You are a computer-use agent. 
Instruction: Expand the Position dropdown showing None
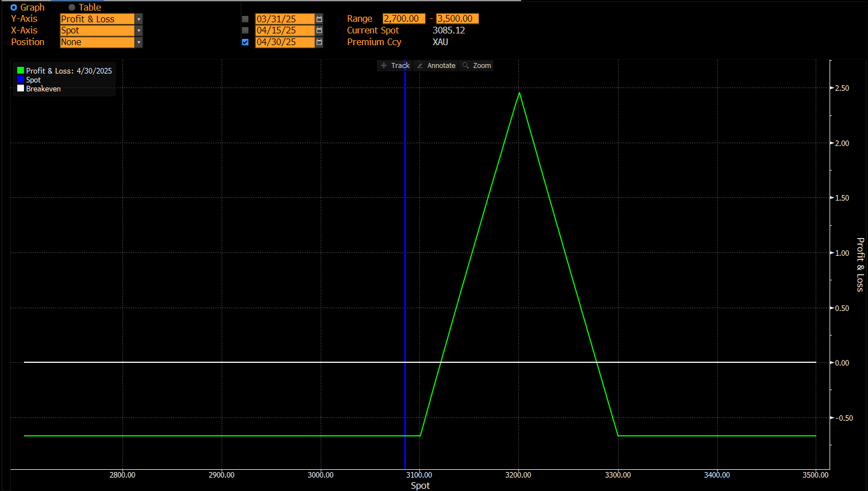(x=139, y=42)
